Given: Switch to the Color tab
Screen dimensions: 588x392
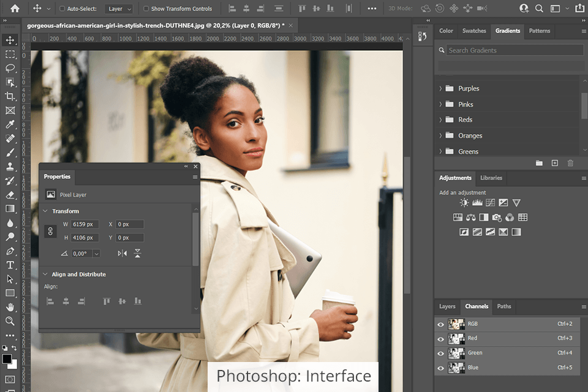Looking at the screenshot, I should coord(447,31).
